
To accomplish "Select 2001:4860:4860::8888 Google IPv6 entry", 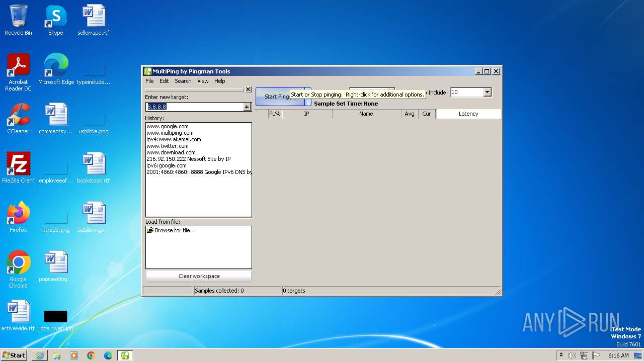I will pyautogui.click(x=199, y=172).
